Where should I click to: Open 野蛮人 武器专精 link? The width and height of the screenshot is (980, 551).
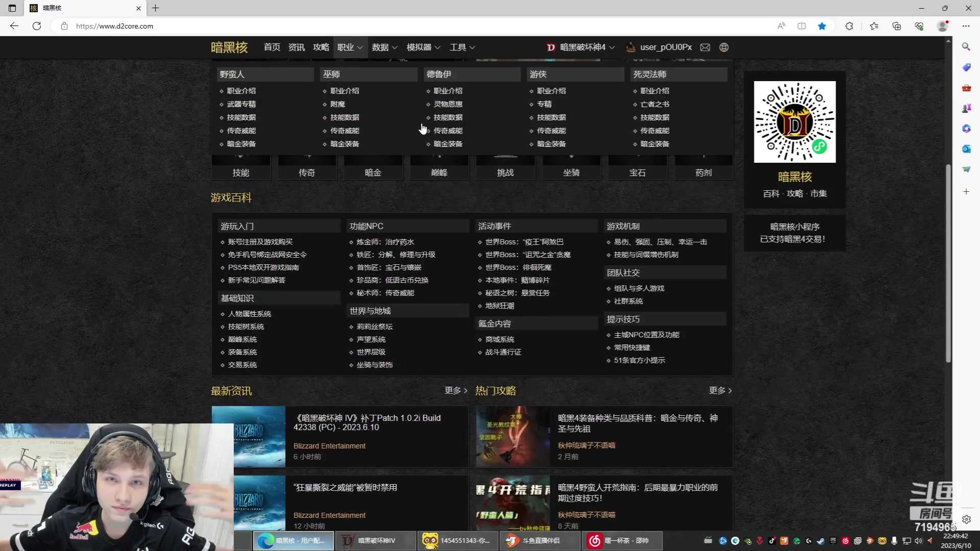point(241,104)
